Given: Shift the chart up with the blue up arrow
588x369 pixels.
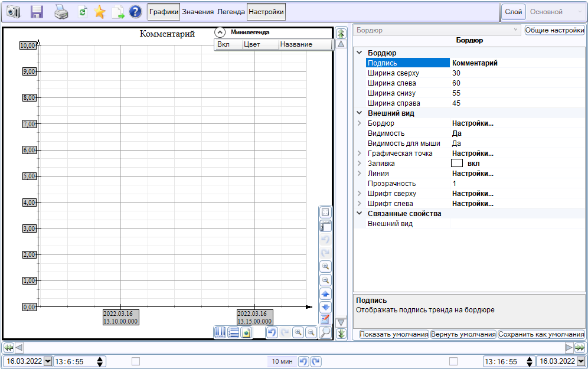Looking at the screenshot, I should [325, 293].
